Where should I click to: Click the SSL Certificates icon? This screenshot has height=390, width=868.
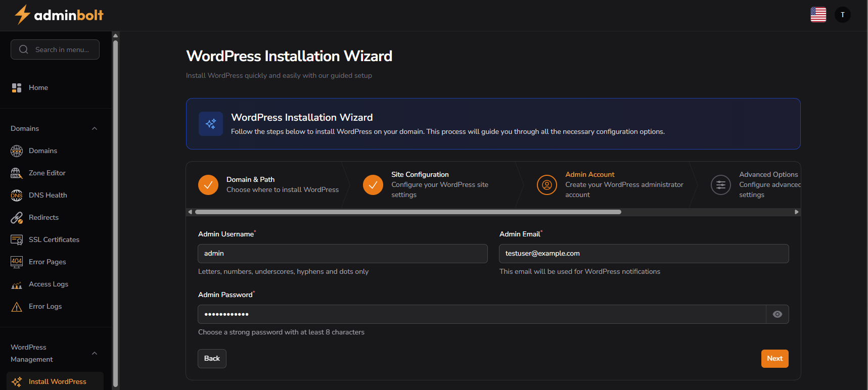[x=17, y=239]
